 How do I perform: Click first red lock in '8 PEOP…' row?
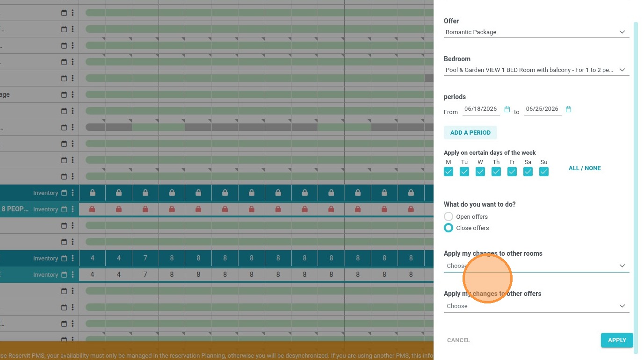pyautogui.click(x=92, y=209)
